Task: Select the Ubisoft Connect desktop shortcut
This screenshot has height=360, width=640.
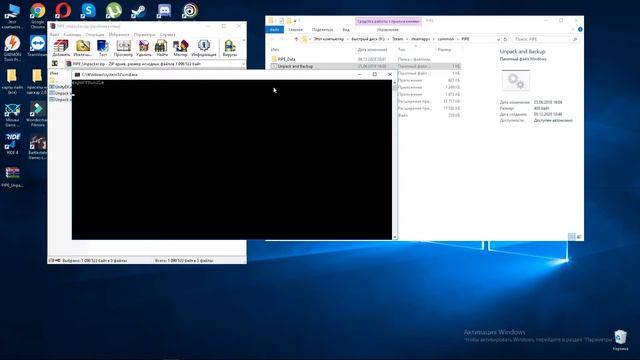Action: (190, 11)
